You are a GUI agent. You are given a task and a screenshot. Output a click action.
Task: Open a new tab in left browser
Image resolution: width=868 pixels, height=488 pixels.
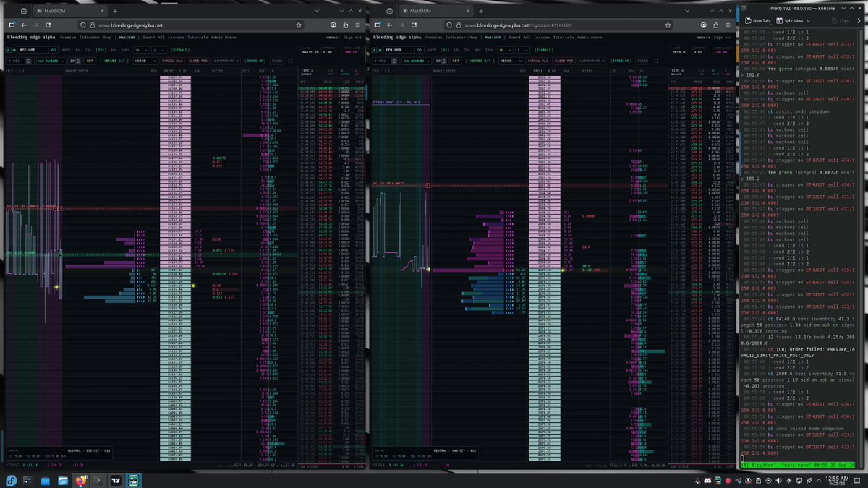114,11
